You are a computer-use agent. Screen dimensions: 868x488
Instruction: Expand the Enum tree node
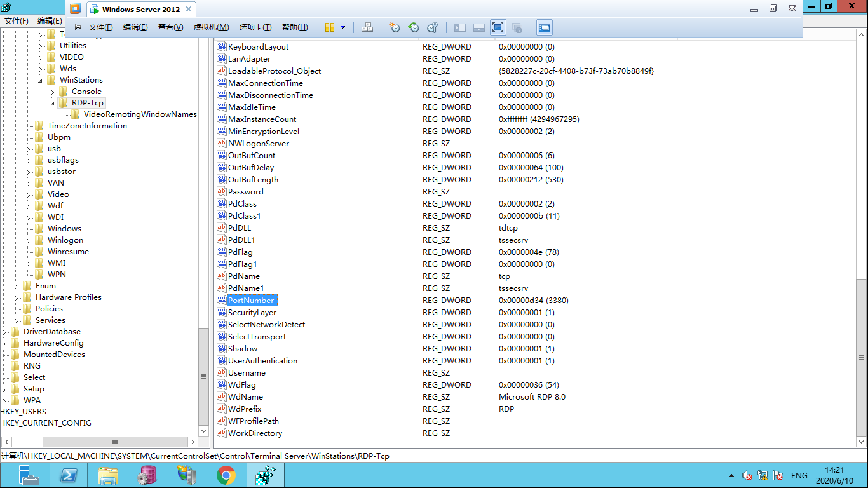tap(17, 286)
